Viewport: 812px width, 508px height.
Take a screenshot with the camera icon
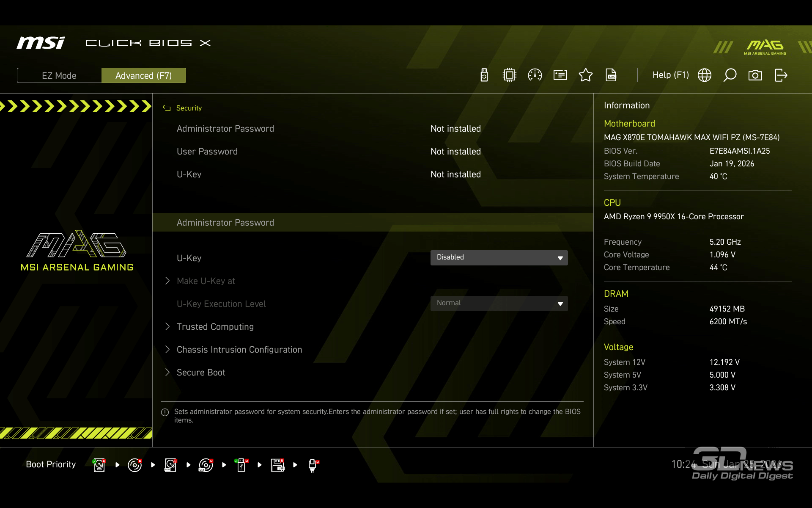pos(755,75)
